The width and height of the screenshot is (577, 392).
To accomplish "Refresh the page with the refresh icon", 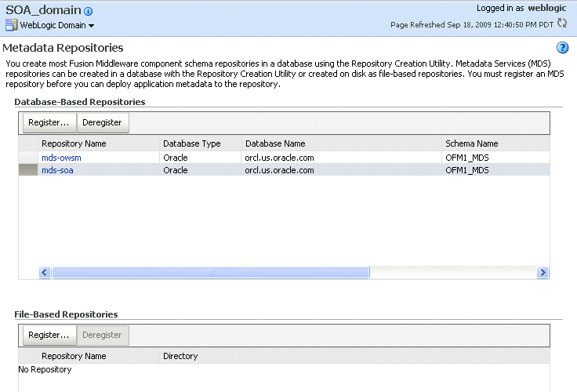I will (x=562, y=24).
